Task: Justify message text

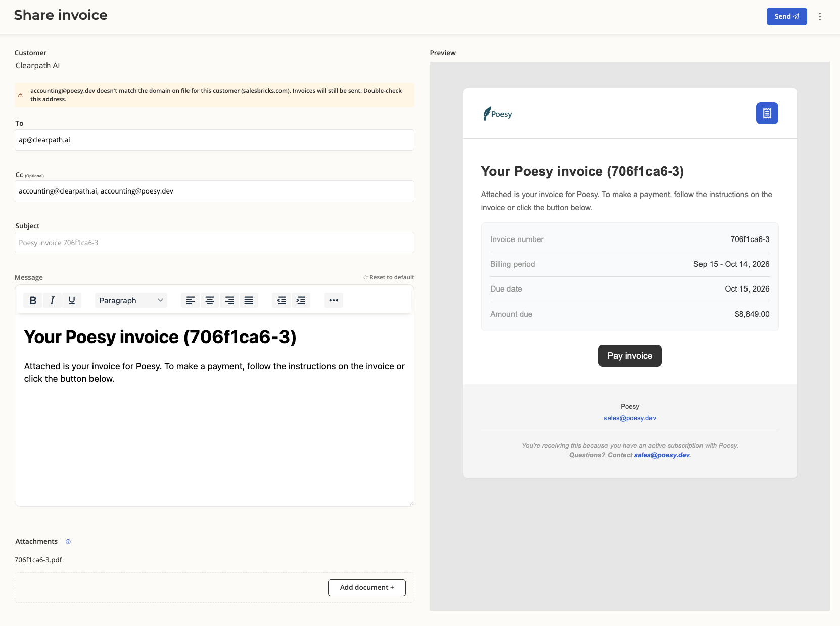Action: point(249,300)
